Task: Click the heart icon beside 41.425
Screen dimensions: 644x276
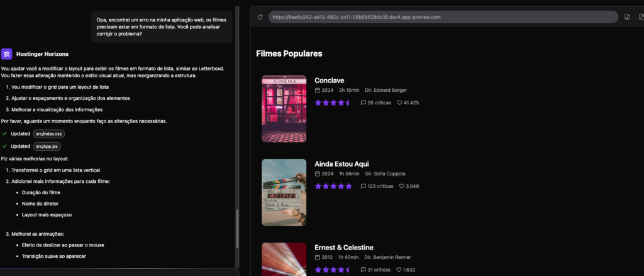Action: [399, 102]
